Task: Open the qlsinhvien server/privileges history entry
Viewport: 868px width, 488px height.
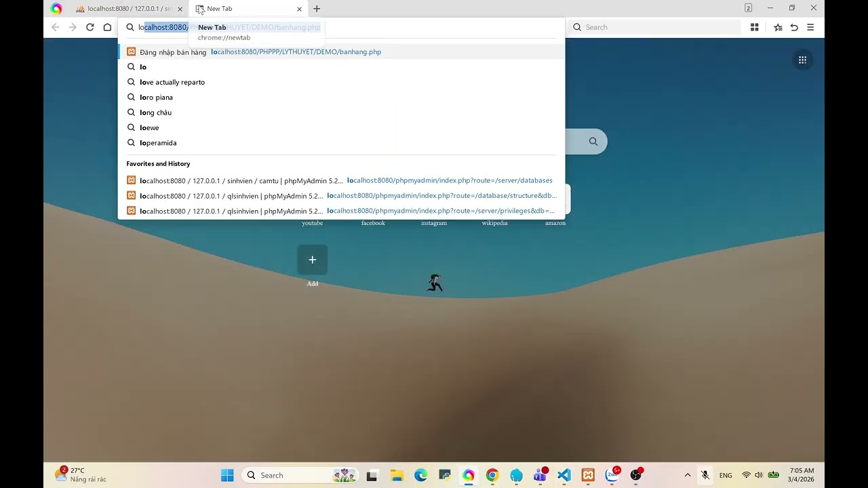Action: point(341,211)
